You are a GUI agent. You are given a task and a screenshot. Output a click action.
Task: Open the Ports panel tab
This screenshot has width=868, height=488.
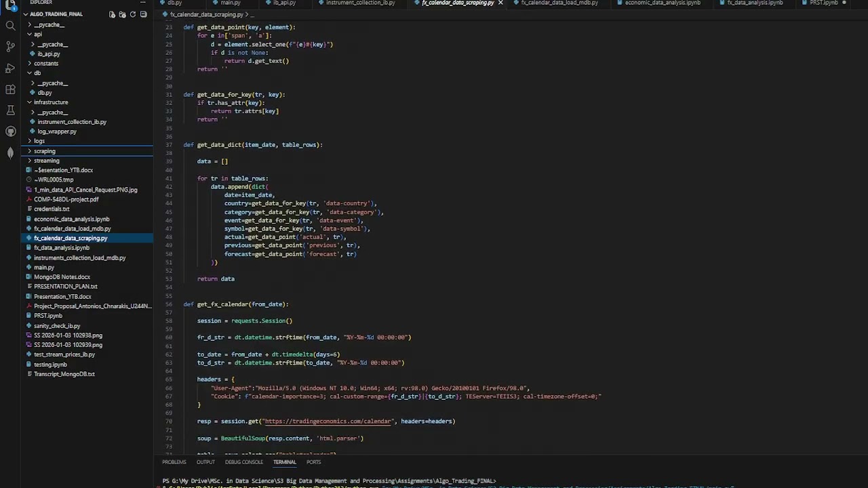pyautogui.click(x=313, y=462)
